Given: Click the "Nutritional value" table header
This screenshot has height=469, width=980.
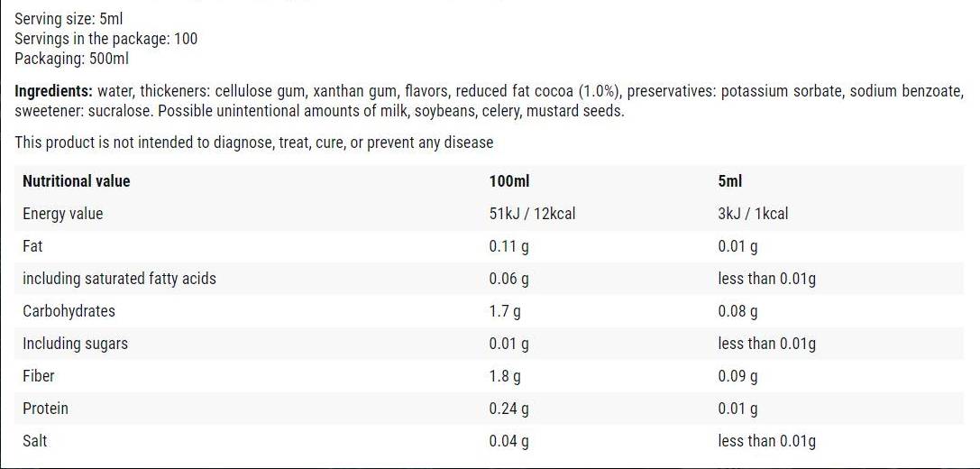Looking at the screenshot, I should click(x=76, y=181).
